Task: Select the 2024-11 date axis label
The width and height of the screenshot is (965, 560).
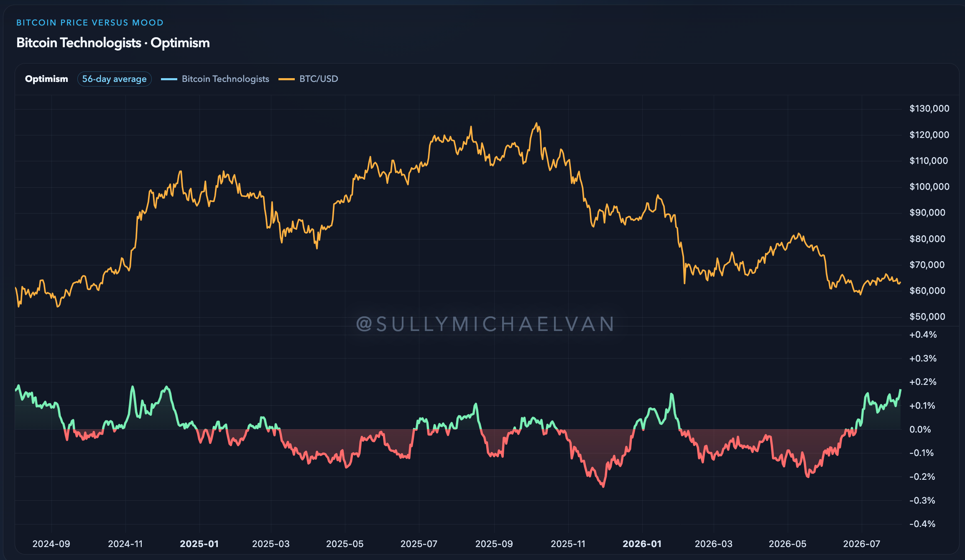Action: (x=125, y=544)
